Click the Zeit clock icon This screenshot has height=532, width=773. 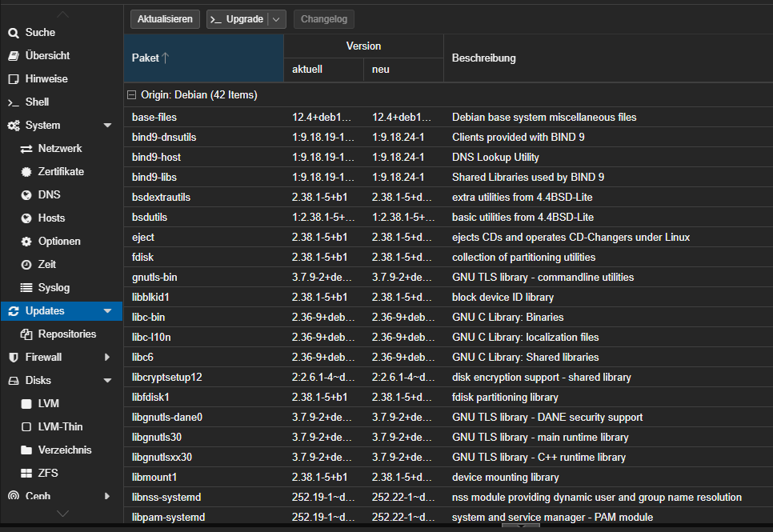pos(26,264)
